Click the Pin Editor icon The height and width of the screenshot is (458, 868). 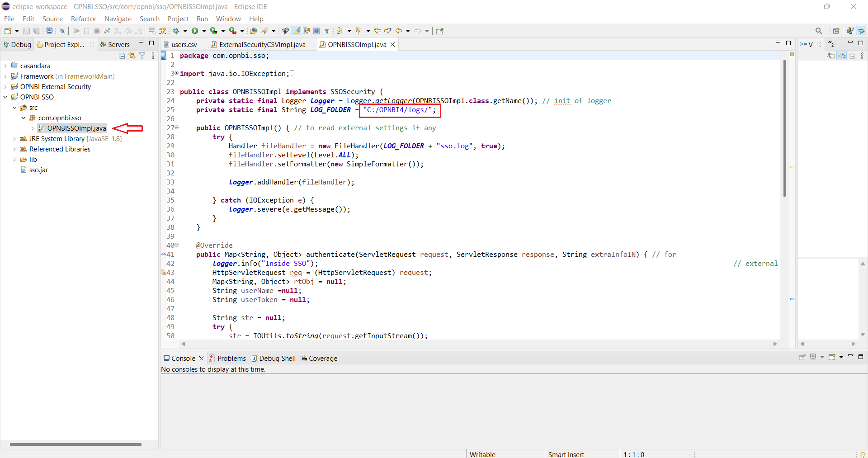(440, 31)
